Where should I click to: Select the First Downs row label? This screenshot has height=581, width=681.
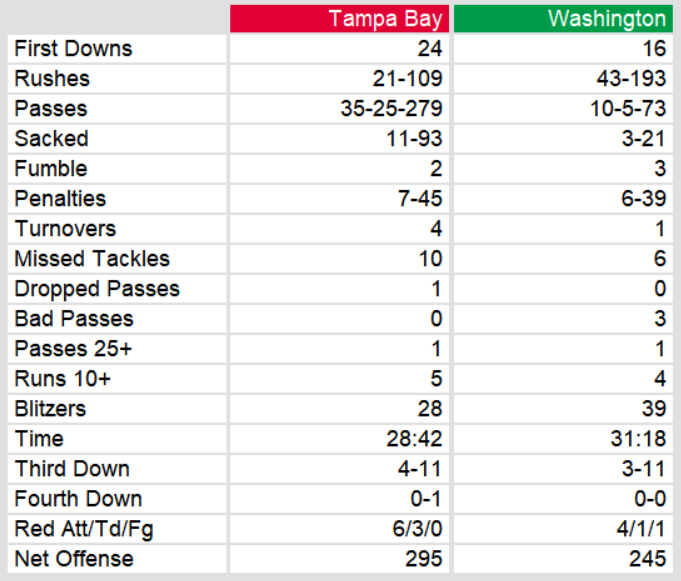pos(73,49)
